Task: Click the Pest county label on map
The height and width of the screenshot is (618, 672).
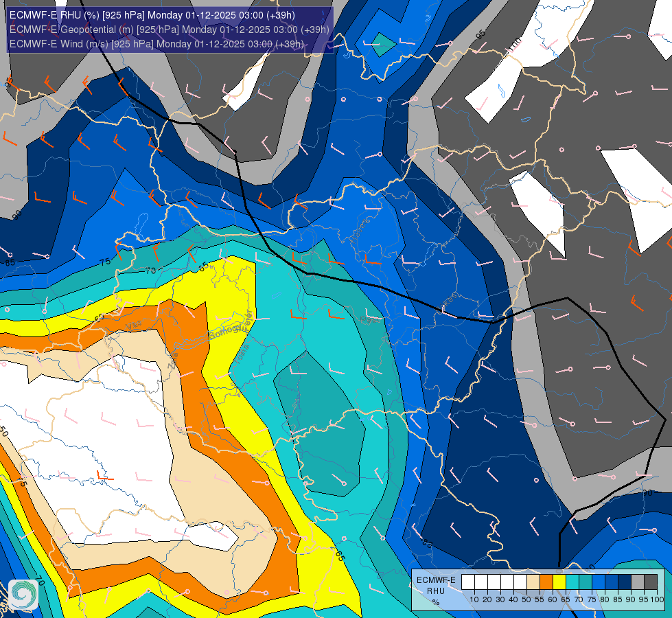Action: point(370,319)
